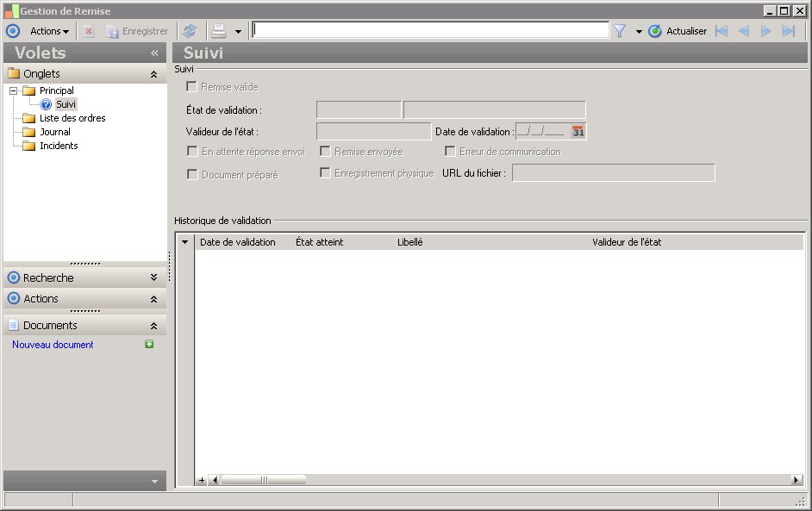
Task: Click the Documents section page icon
Action: pyautogui.click(x=14, y=325)
